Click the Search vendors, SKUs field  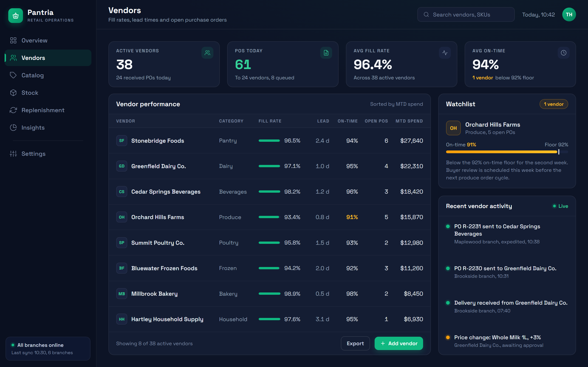point(466,14)
